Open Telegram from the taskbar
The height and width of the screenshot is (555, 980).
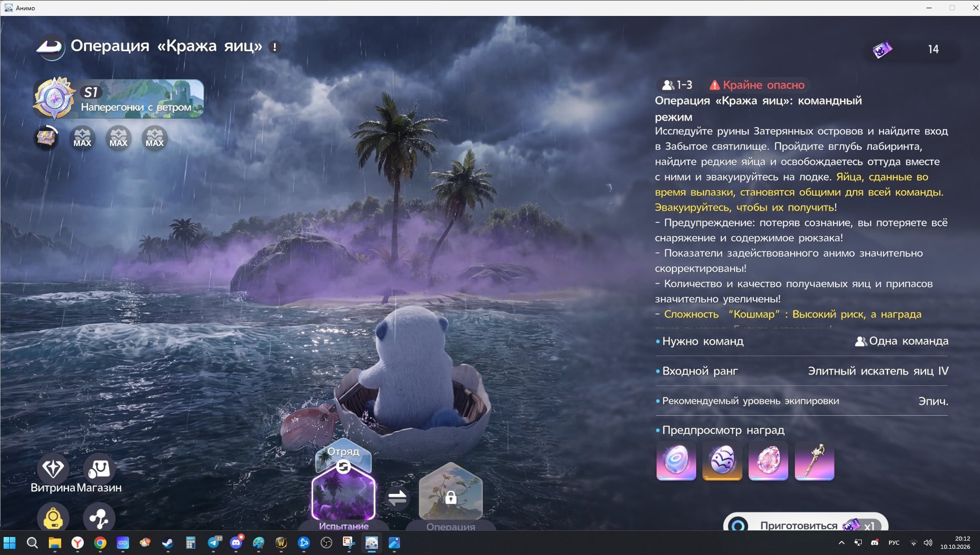click(x=213, y=543)
